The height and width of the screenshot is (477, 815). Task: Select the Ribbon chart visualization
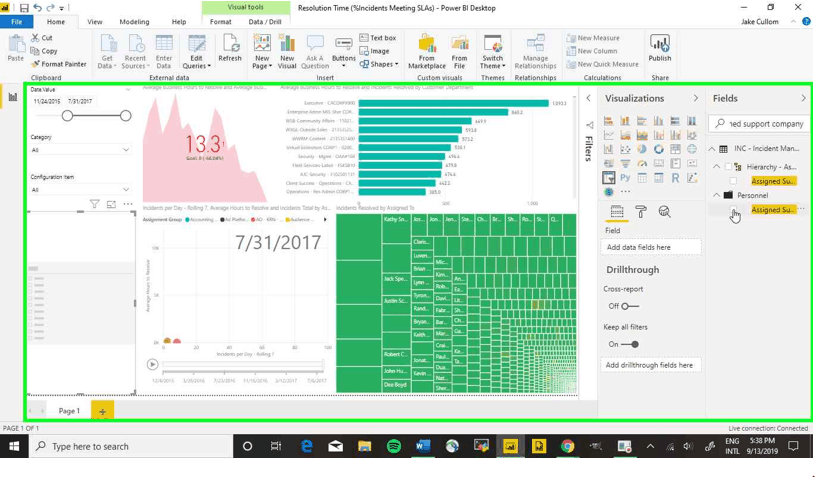point(691,135)
